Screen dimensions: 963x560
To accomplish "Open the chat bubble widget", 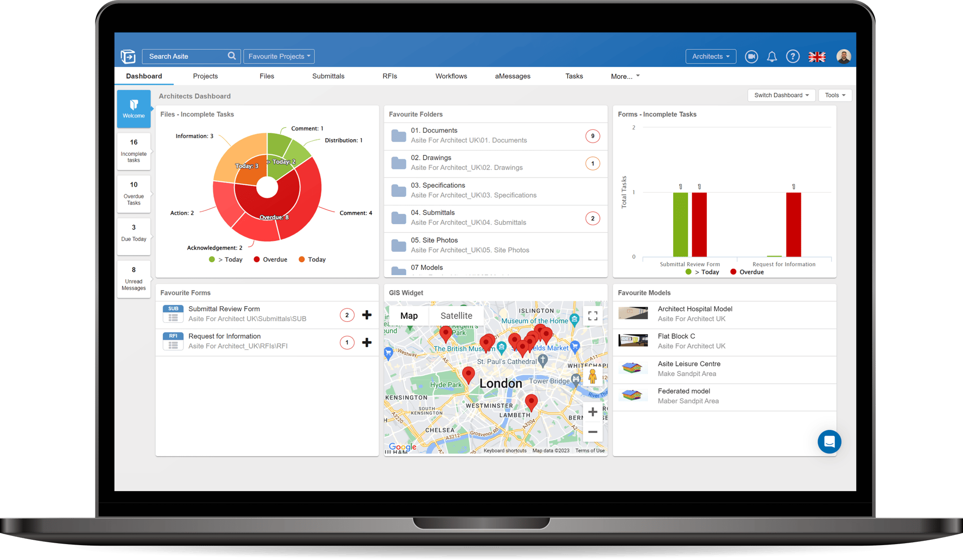I will tap(829, 442).
